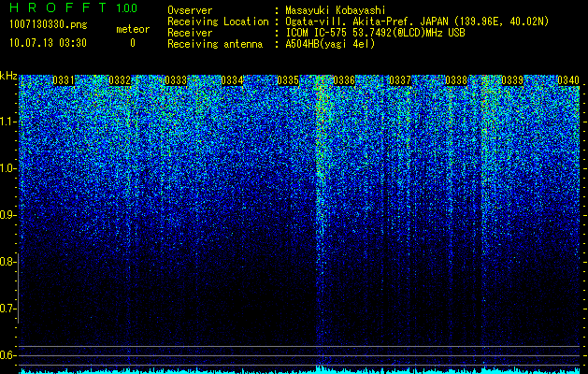Click the Receiver label
The image size is (588, 374).
point(190,33)
